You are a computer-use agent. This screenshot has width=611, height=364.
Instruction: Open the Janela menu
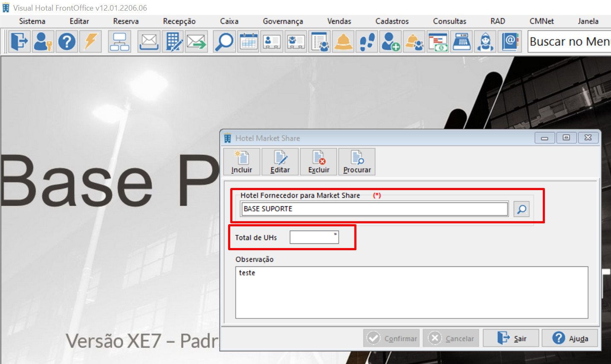pos(588,21)
